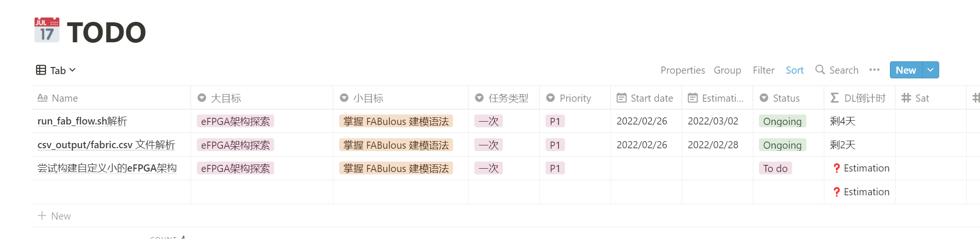Click the green Ongoing tag in first row

pyautogui.click(x=782, y=121)
